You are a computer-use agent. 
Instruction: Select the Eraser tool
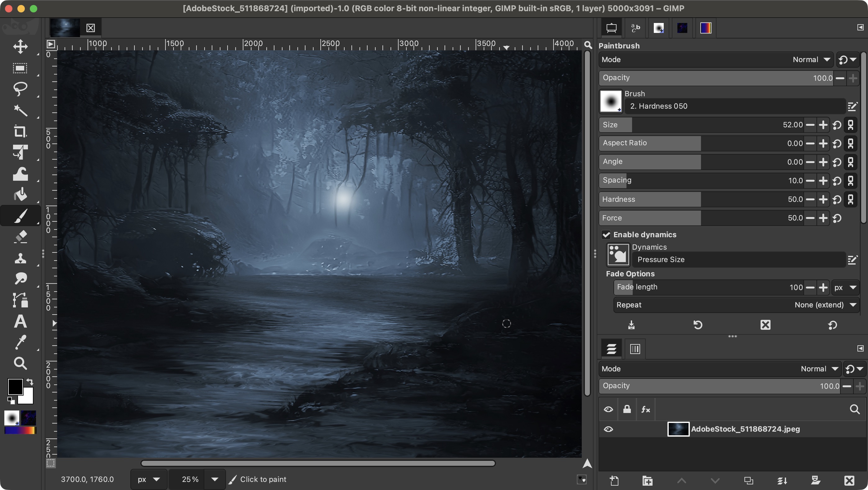(20, 237)
